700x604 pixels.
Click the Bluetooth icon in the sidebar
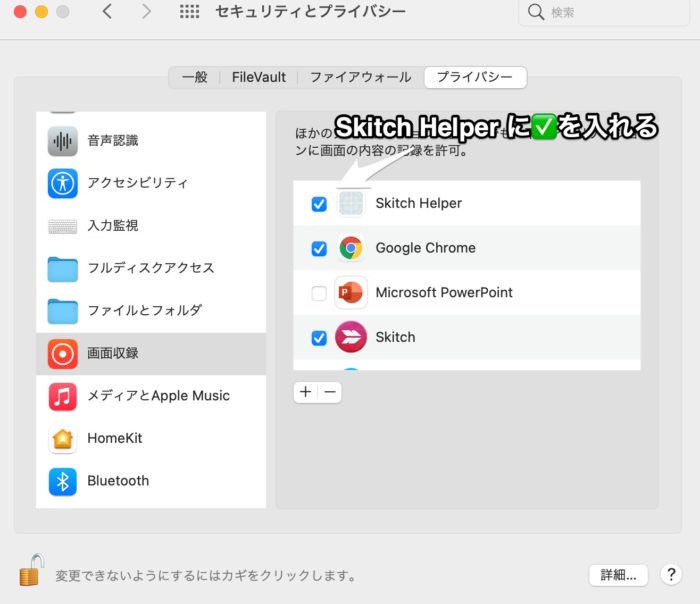[x=62, y=482]
